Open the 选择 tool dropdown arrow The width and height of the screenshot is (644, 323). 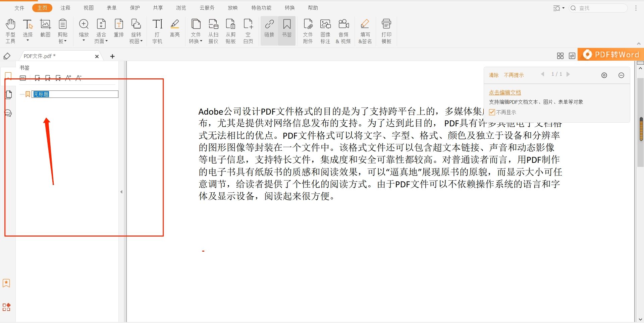pos(28,41)
